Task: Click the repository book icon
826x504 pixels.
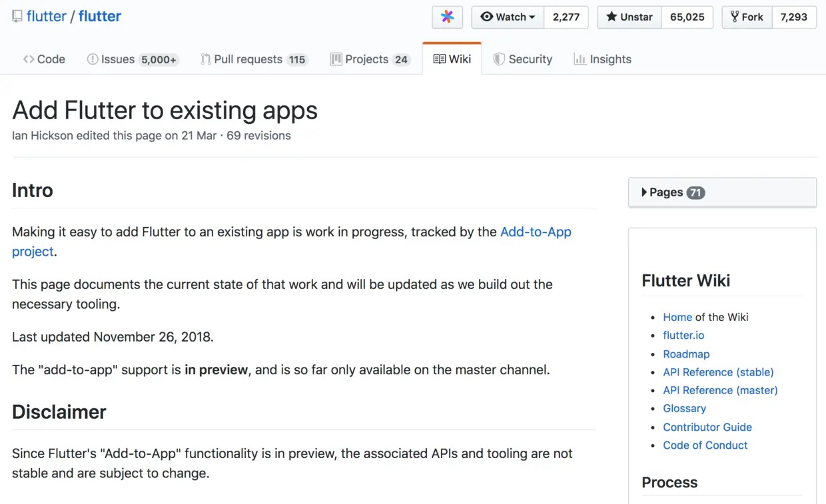Action: [17, 17]
